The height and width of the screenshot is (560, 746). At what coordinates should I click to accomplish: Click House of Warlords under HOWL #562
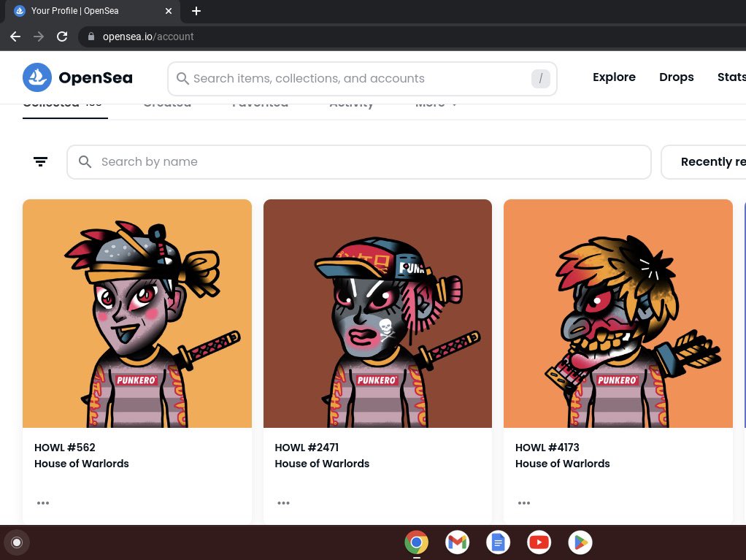(x=81, y=464)
